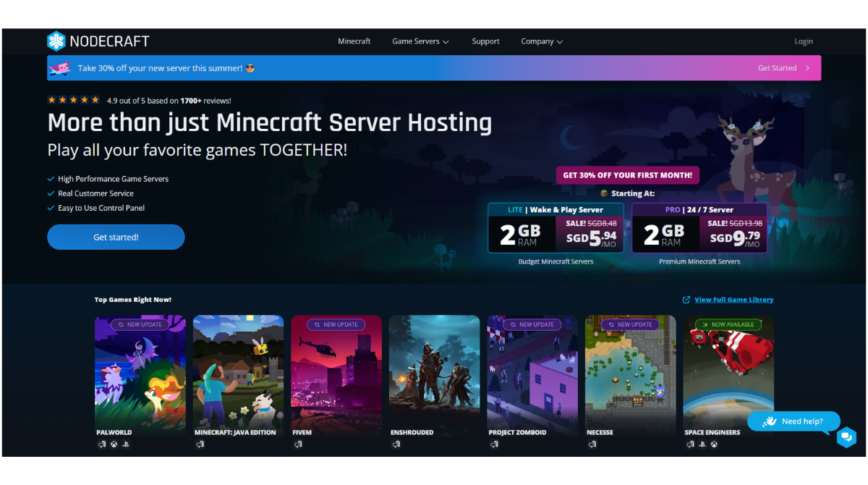This screenshot has width=868, height=485.
Task: Click the SGD 9.79/MO sale price
Action: 734,237
